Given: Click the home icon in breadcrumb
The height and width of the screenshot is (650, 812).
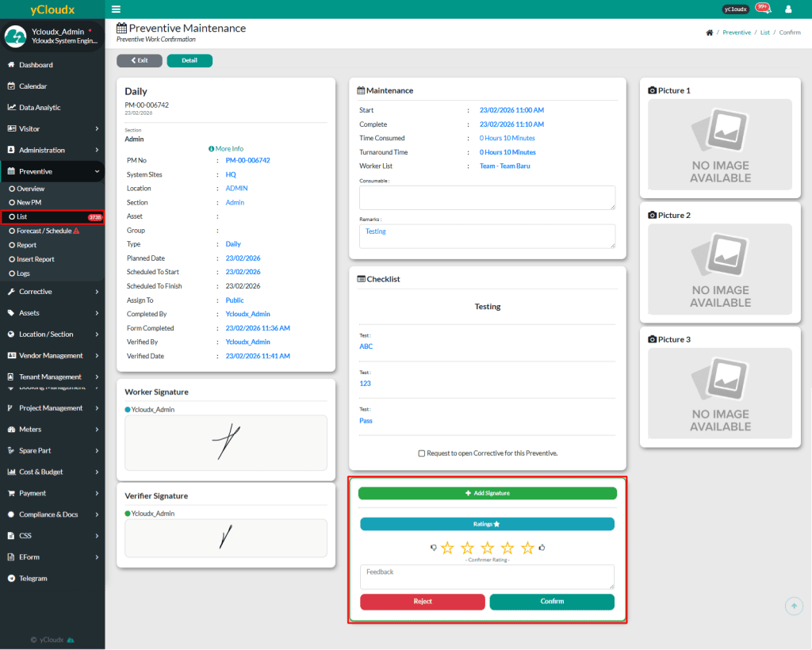Looking at the screenshot, I should pos(708,32).
